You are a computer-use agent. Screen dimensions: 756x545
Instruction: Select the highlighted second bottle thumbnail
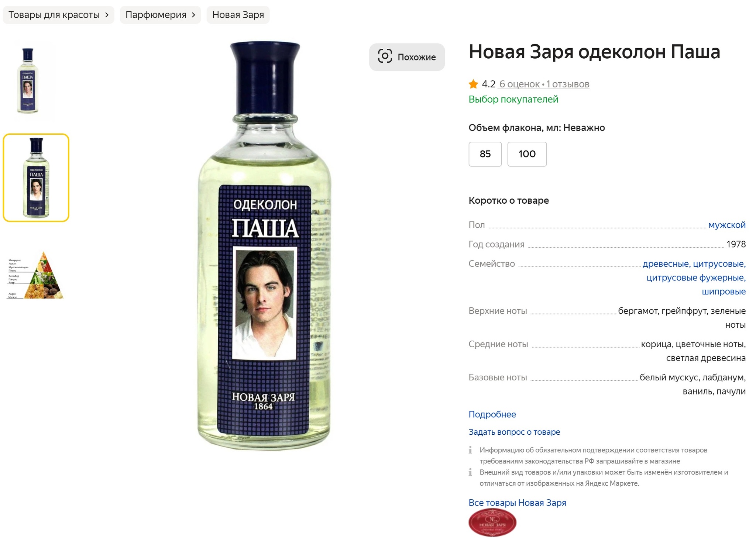tap(36, 177)
